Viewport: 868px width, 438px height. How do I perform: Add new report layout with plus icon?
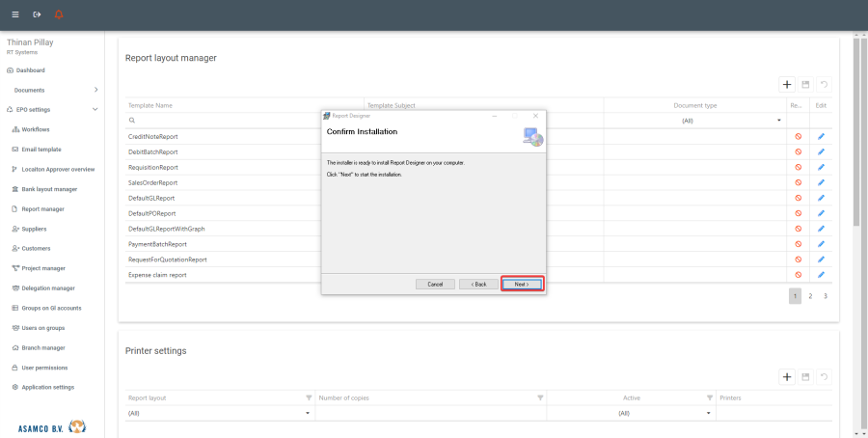[787, 85]
